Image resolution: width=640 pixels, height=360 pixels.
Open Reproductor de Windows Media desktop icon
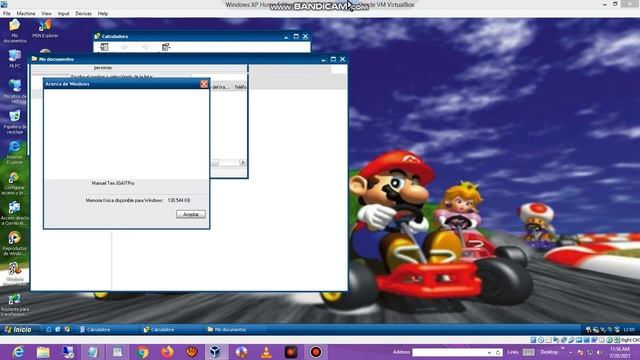click(15, 244)
